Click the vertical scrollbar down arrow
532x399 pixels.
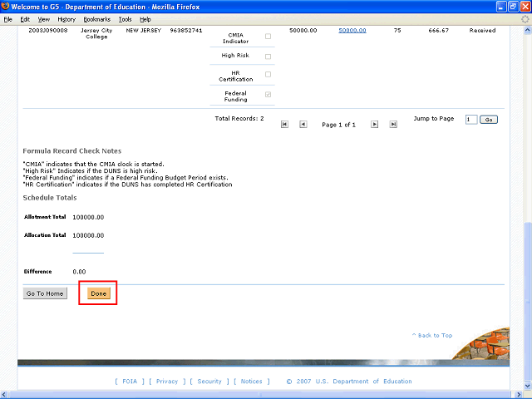(528, 386)
